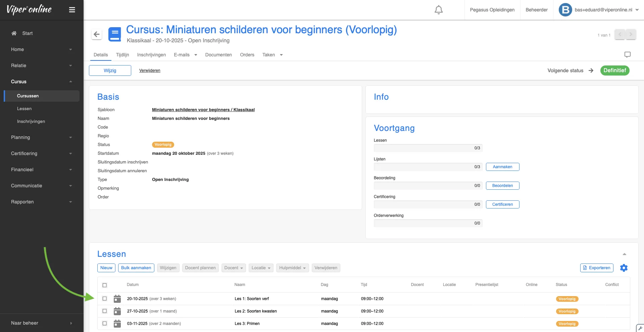Open the comments speech bubble icon
The width and height of the screenshot is (644, 332).
(627, 55)
